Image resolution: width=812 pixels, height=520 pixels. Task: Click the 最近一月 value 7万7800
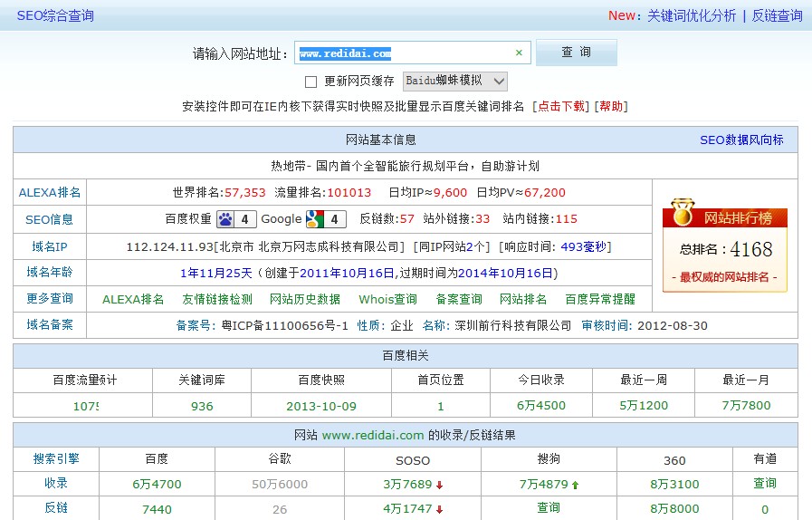pyautogui.click(x=746, y=406)
